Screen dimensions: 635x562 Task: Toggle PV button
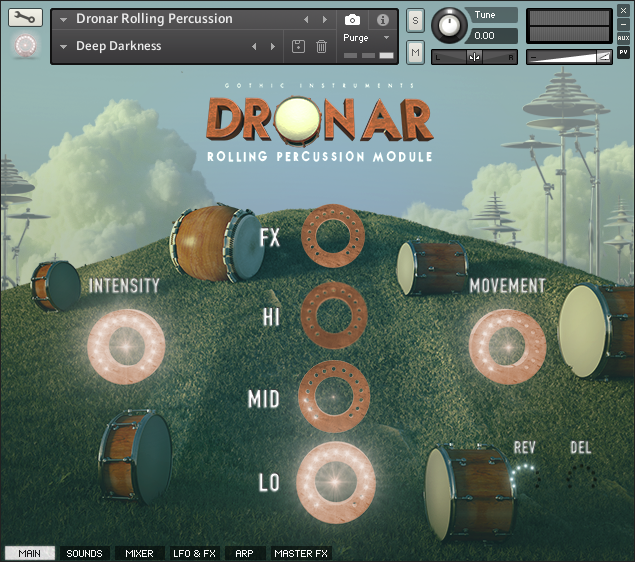pos(623,52)
